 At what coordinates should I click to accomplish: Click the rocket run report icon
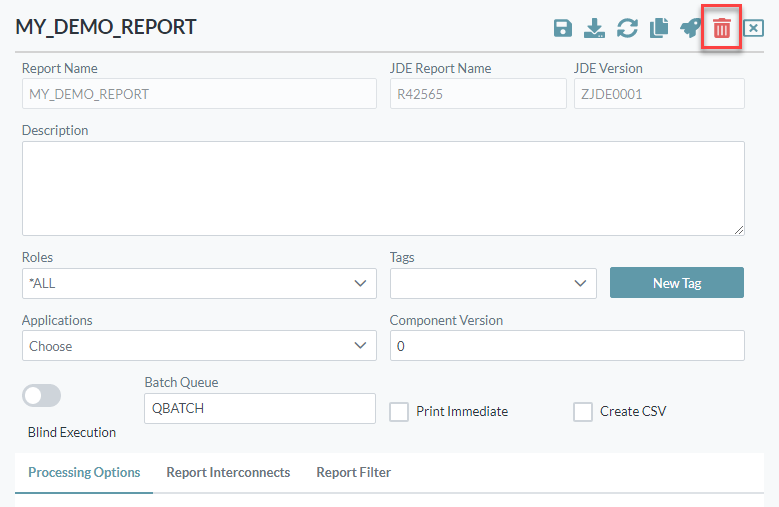pos(690,28)
